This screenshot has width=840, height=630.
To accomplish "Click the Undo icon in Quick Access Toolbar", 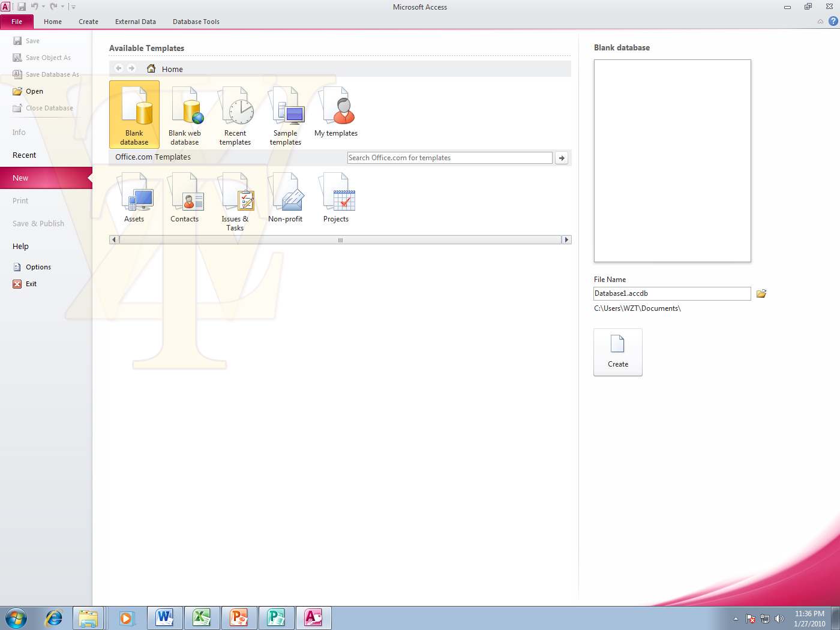I will coord(34,7).
